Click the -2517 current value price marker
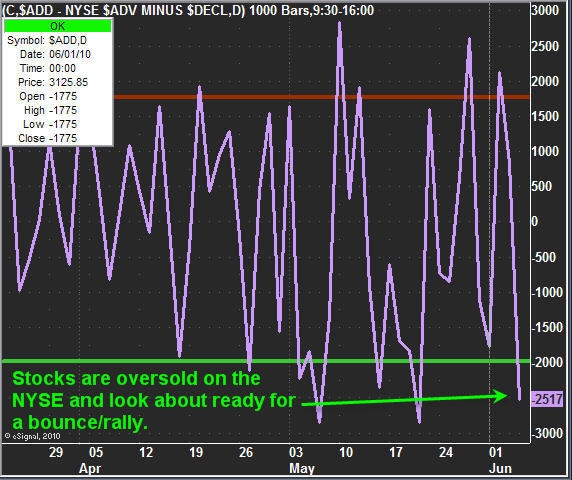The width and height of the screenshot is (572, 480). tap(547, 399)
